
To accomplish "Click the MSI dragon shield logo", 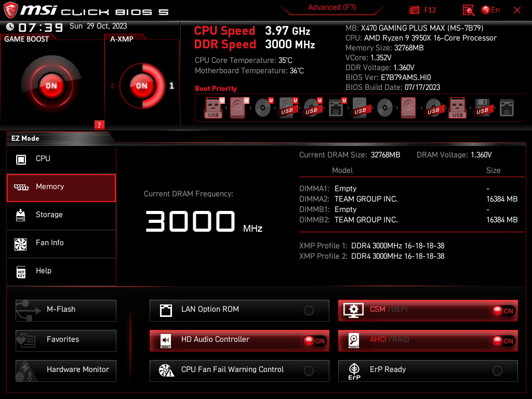I will pos(10,10).
